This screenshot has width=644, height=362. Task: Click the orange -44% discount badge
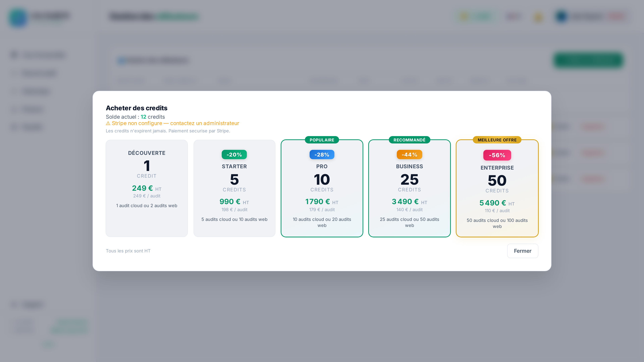409,155
